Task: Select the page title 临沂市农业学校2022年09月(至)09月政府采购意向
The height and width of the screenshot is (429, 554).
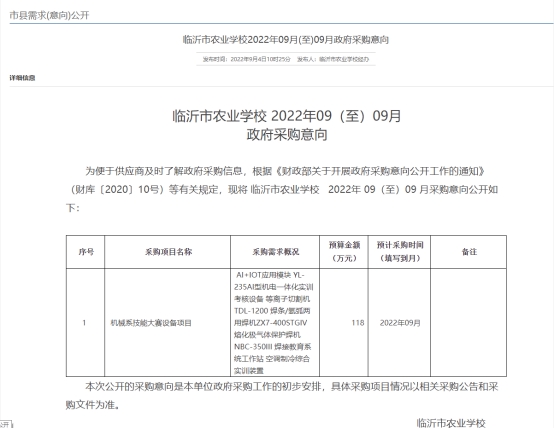Action: click(x=286, y=40)
